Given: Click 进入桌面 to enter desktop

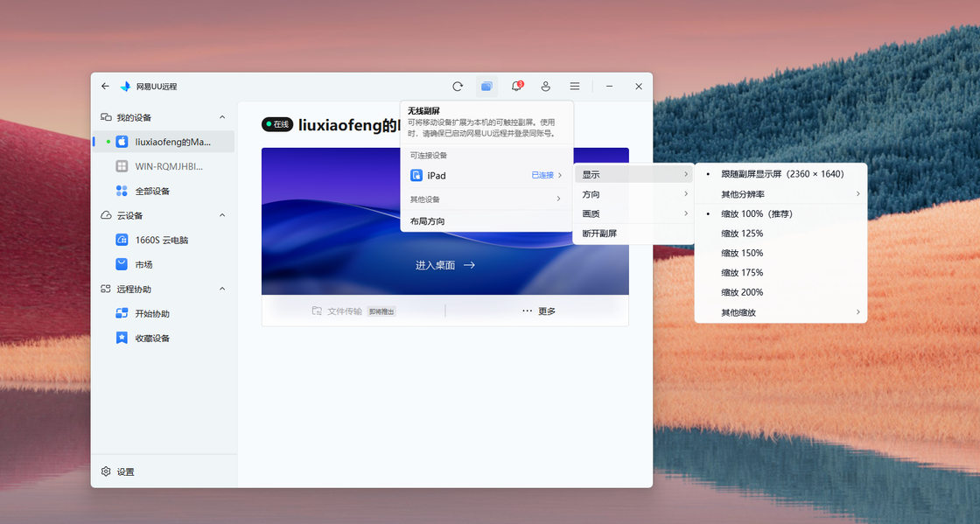Looking at the screenshot, I should click(445, 265).
